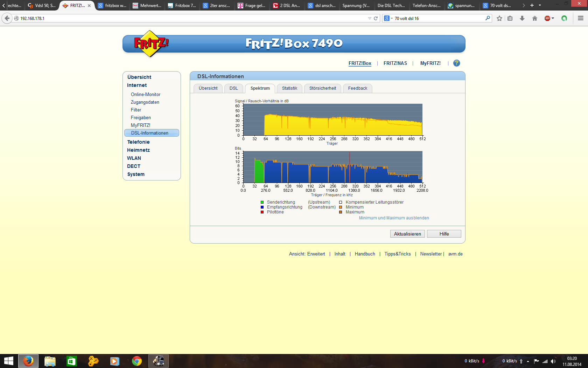Click the Adblock Plus icon
This screenshot has width=588, height=368.
pyautogui.click(x=547, y=18)
